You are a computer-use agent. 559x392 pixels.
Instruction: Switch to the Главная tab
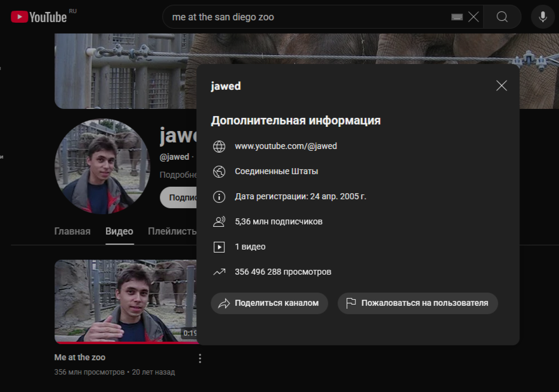pyautogui.click(x=72, y=231)
